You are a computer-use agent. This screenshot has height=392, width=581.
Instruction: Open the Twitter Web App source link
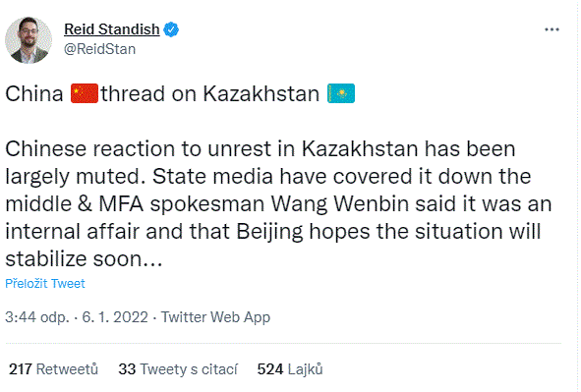[x=215, y=317]
